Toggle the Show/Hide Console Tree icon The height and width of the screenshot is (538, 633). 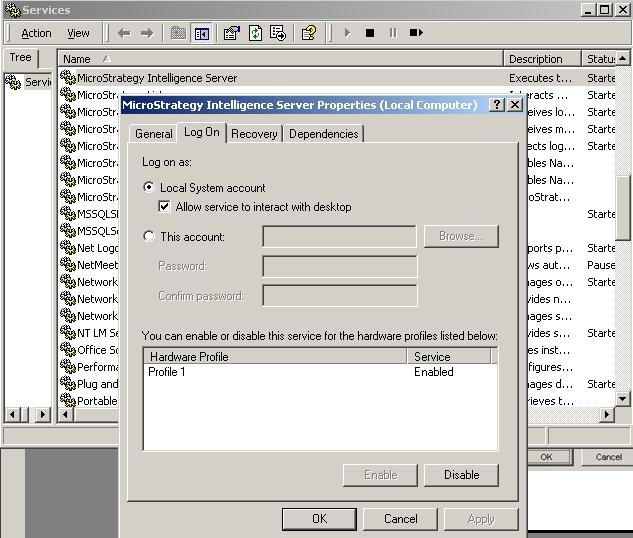[201, 33]
